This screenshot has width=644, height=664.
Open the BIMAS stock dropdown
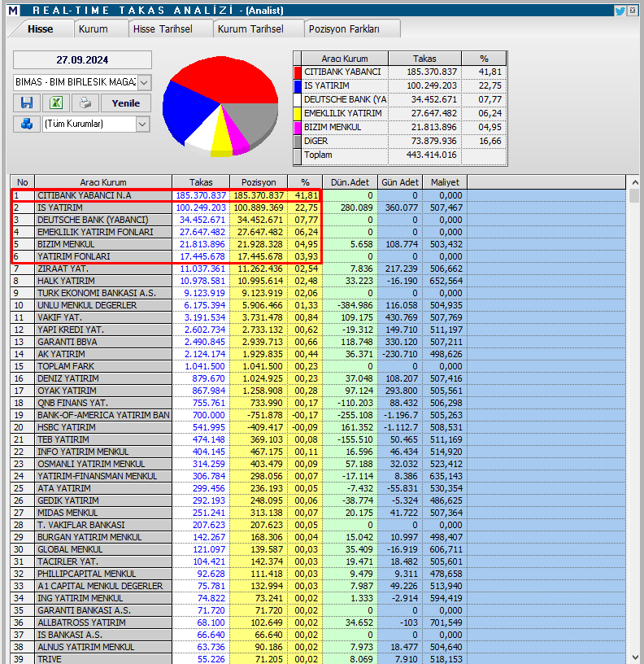pos(144,82)
